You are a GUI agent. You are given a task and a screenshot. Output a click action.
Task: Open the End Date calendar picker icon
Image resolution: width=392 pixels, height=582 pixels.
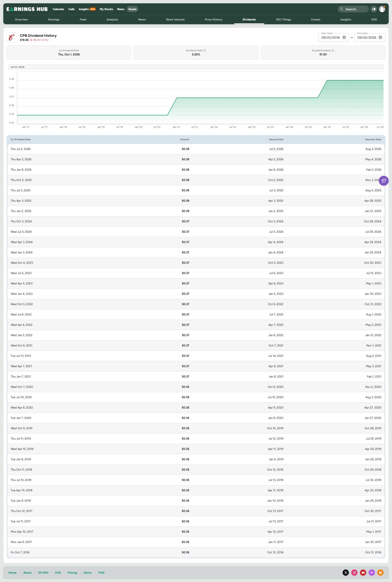380,38
